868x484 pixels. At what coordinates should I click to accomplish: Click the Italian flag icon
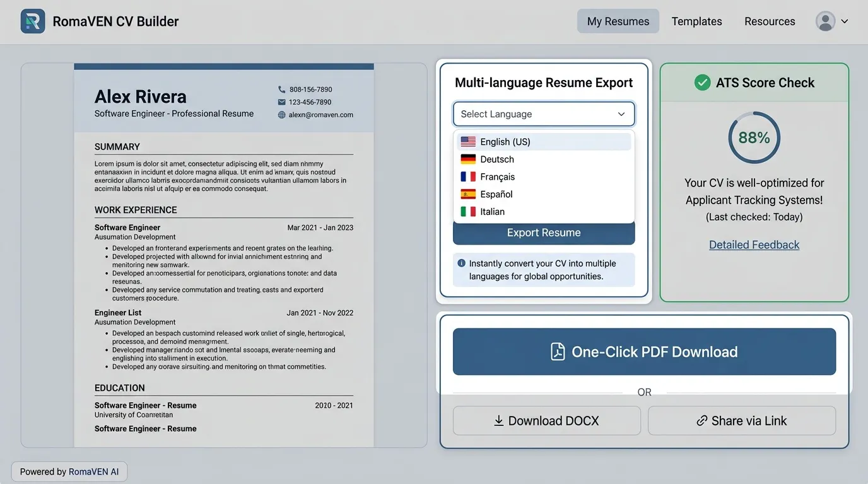(x=468, y=212)
